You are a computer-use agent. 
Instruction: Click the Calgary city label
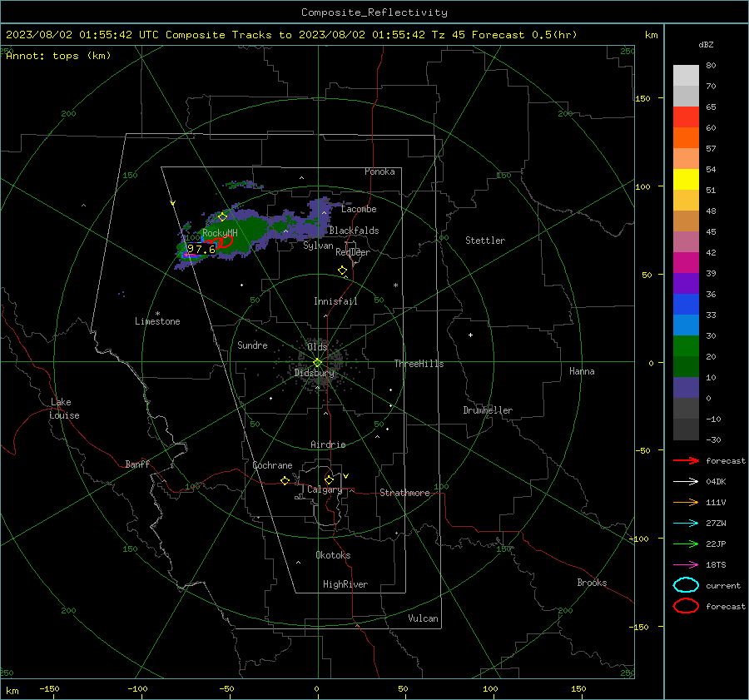click(x=325, y=489)
